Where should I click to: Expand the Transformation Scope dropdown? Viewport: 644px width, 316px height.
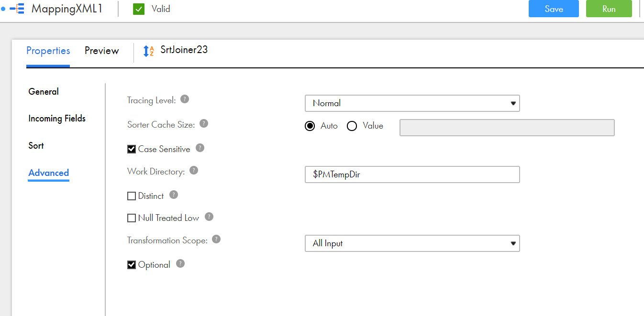click(412, 243)
